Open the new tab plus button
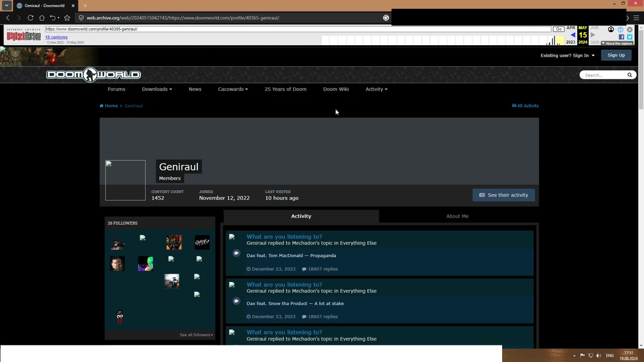 click(85, 6)
